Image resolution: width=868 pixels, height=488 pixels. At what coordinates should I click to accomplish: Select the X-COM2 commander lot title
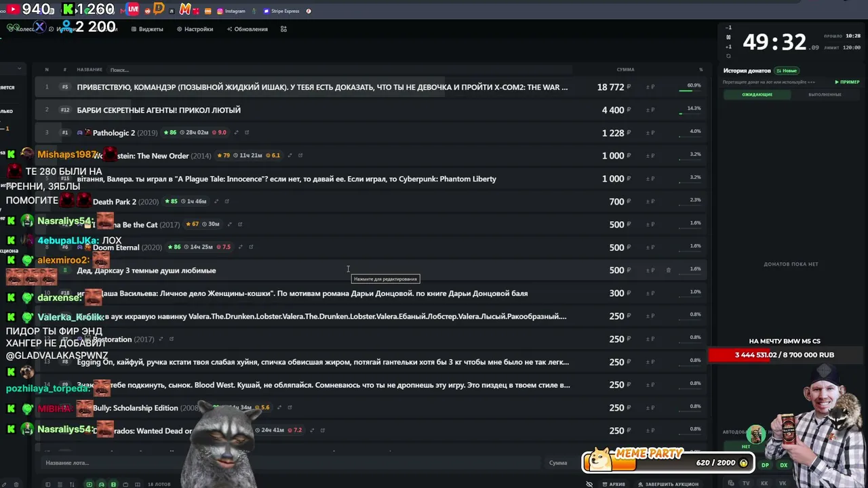point(322,87)
